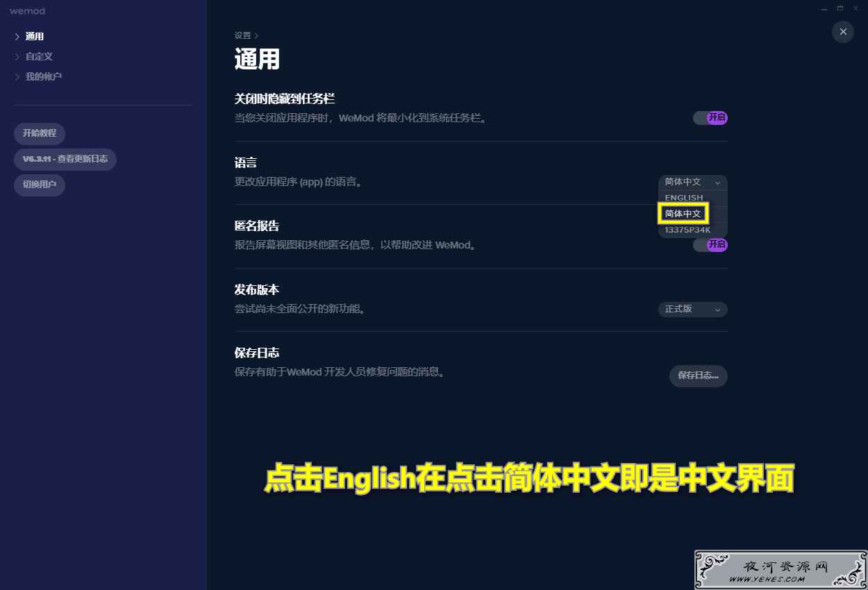Close the WeMod window from title bar
Screen dimensions: 868x590
pyautogui.click(x=856, y=8)
